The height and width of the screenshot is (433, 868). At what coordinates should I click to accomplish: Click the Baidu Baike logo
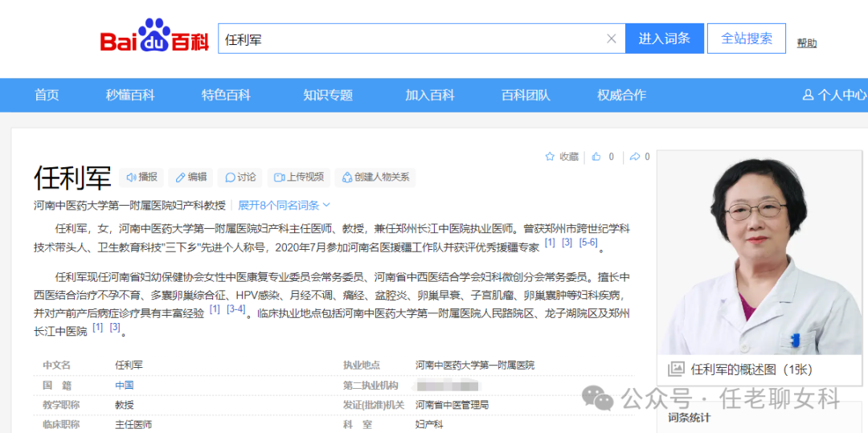[154, 36]
